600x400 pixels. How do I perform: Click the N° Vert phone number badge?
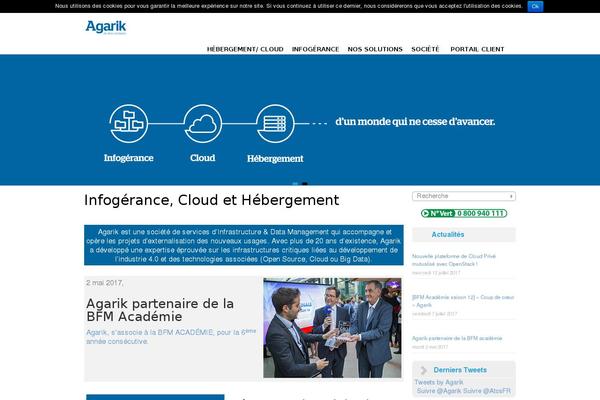[464, 213]
